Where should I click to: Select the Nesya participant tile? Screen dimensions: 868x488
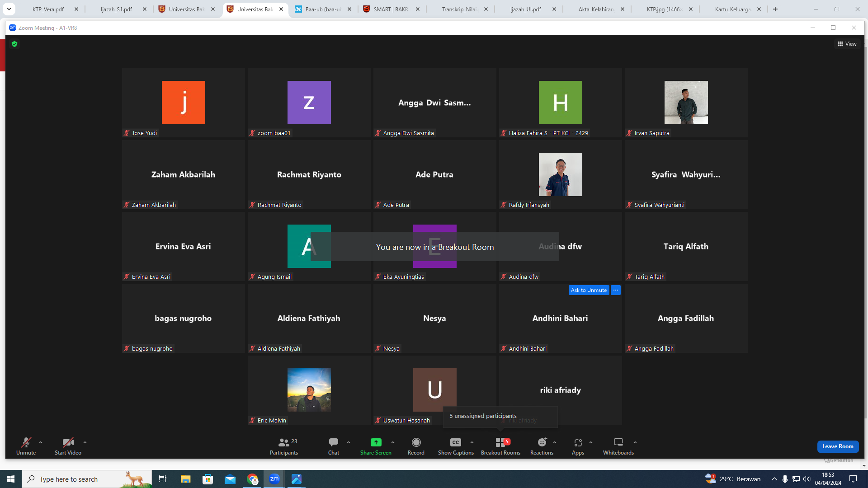(434, 318)
